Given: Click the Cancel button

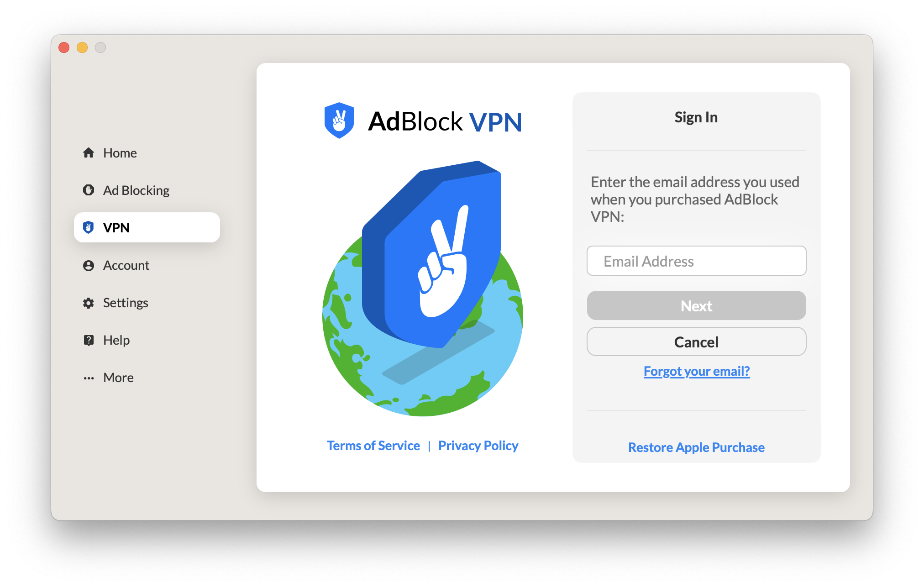Looking at the screenshot, I should [x=696, y=341].
